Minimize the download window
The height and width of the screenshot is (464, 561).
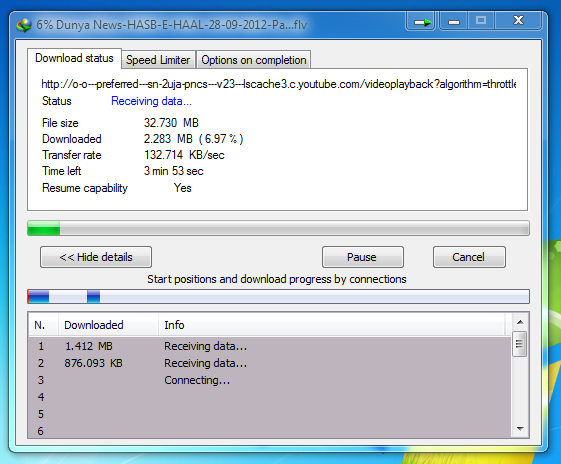[454, 21]
